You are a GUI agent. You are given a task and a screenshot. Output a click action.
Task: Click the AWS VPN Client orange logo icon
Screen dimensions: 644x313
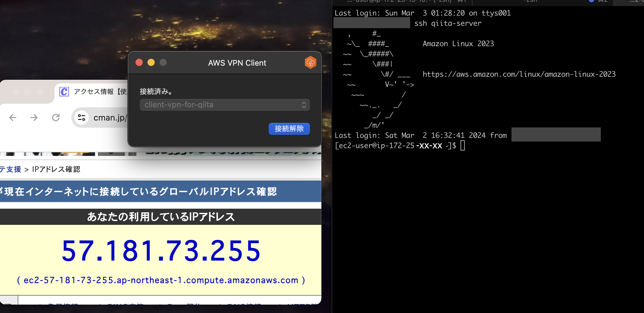click(310, 62)
